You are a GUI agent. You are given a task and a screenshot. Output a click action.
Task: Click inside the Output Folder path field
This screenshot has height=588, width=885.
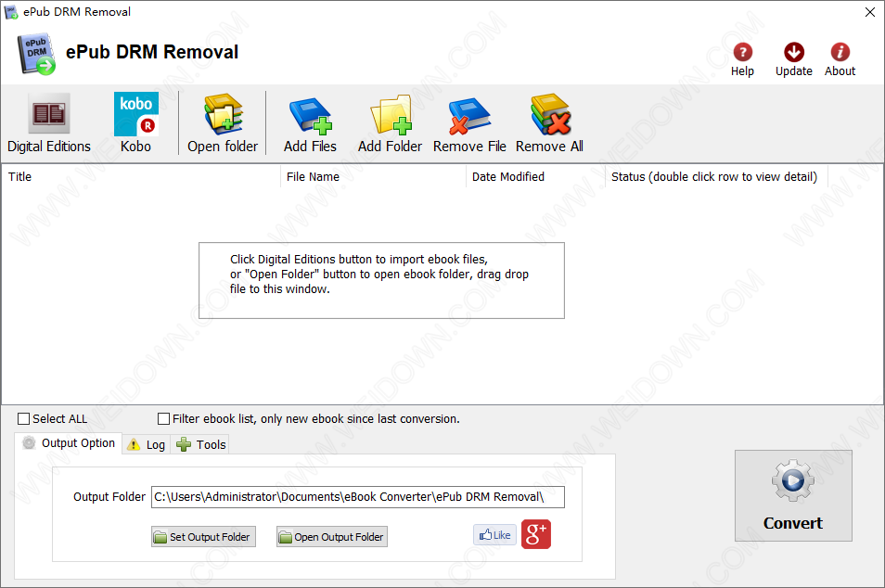pyautogui.click(x=358, y=497)
